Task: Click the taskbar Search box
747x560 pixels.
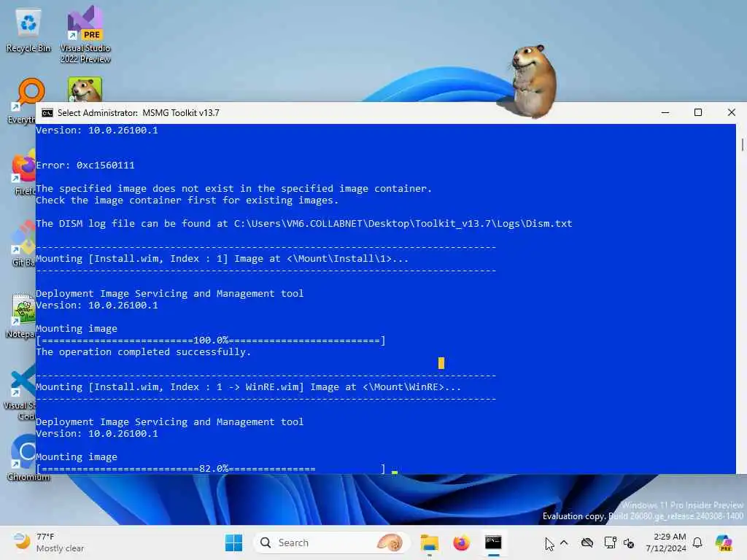Action: click(x=331, y=542)
